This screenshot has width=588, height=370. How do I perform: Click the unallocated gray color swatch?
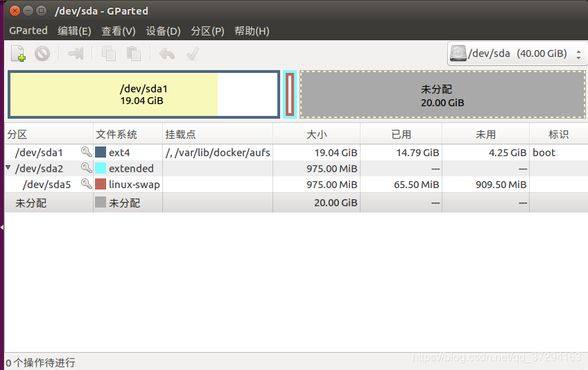[101, 202]
